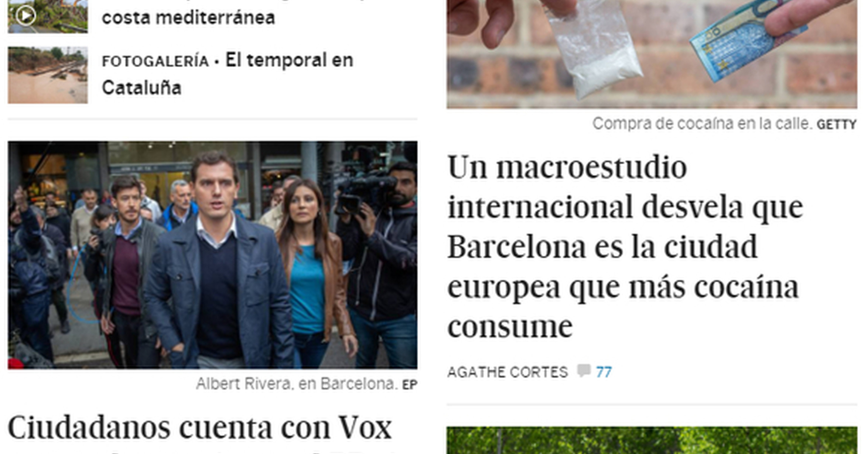
Task: Open the Cataluña storm photo gallery thumbnail
Action: 48,75
